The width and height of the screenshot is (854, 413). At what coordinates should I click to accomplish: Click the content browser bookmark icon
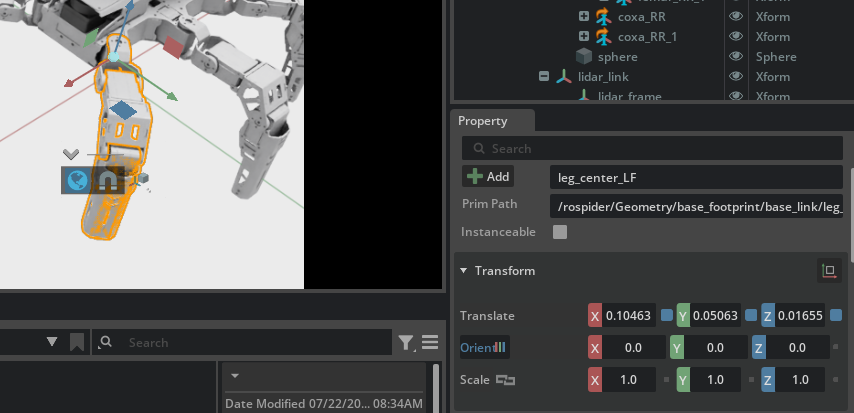pyautogui.click(x=77, y=342)
